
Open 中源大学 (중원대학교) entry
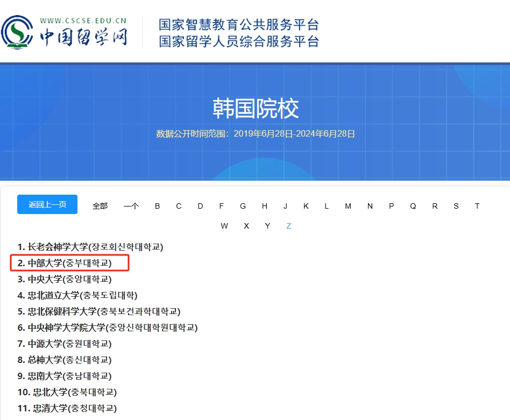(65, 344)
